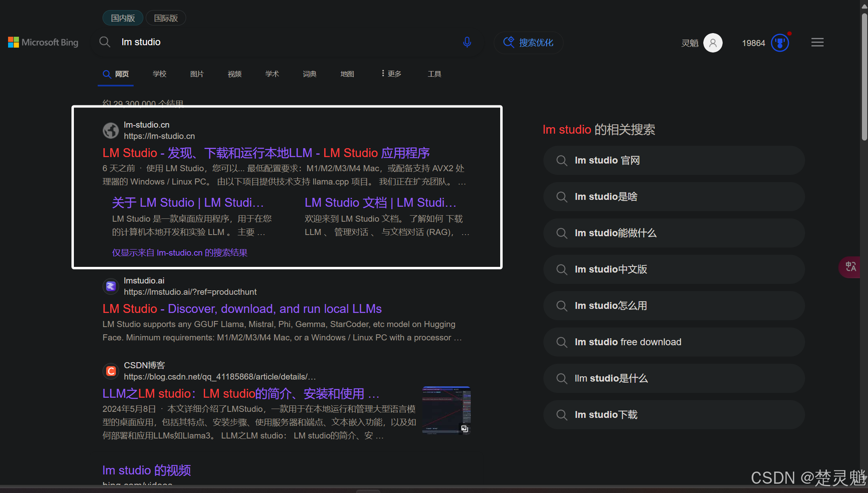Click the CSDN blog favicon

click(111, 371)
